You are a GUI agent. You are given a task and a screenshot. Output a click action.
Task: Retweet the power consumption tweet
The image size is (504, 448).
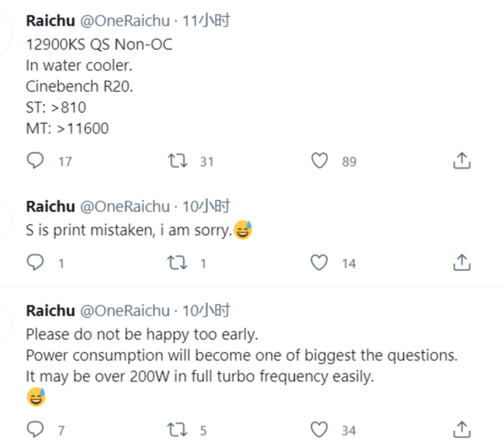pos(177,429)
